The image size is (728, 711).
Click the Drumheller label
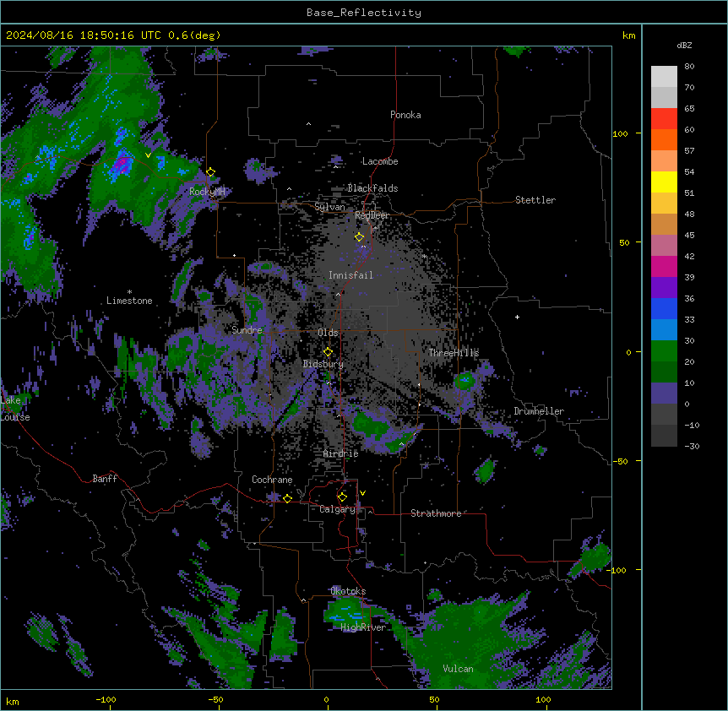pos(539,411)
